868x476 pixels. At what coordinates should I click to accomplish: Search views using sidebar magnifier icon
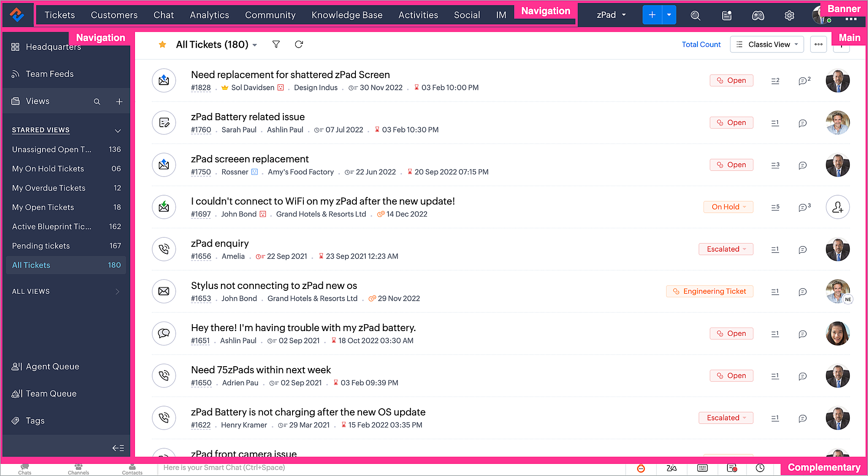tap(97, 102)
